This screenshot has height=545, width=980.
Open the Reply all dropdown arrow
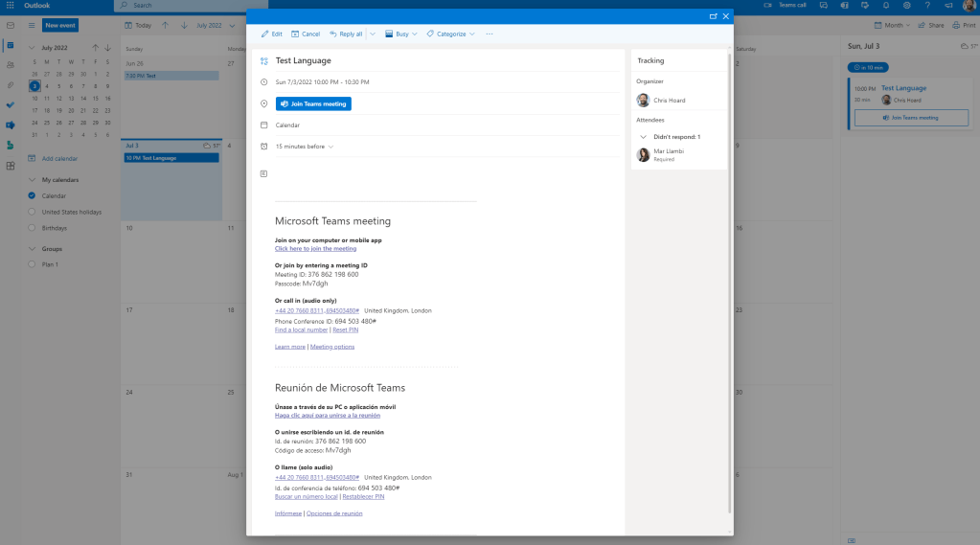pyautogui.click(x=372, y=34)
